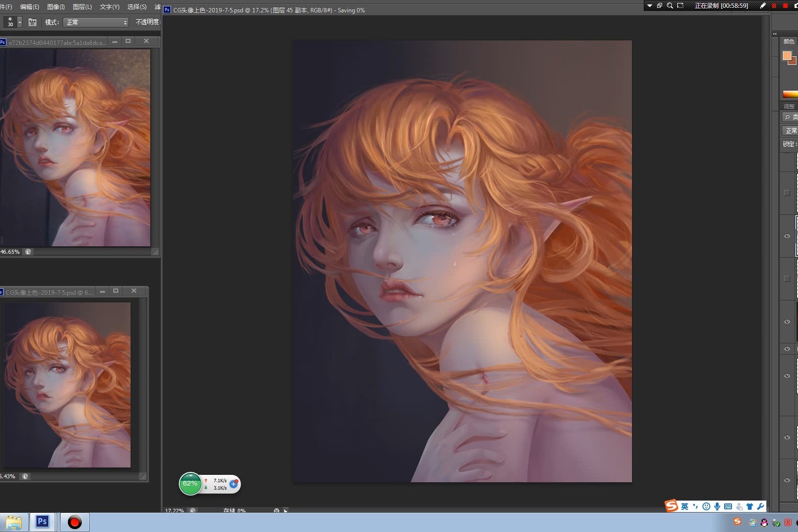The height and width of the screenshot is (532, 798).
Task: Pick the background color swatch
Action: click(793, 61)
